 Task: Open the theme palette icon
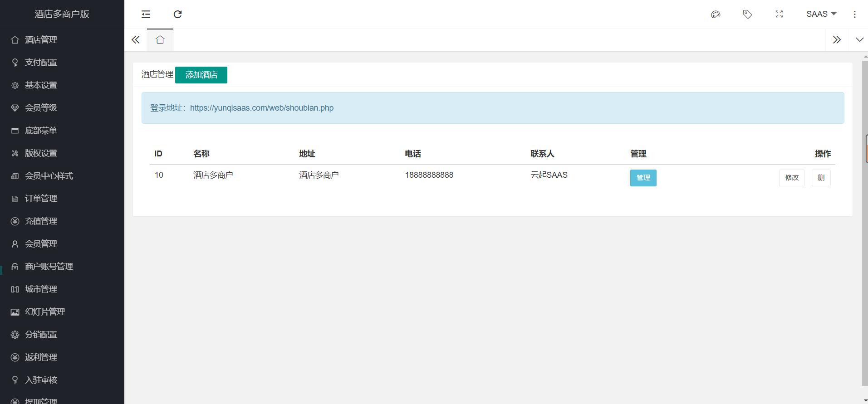pyautogui.click(x=716, y=15)
